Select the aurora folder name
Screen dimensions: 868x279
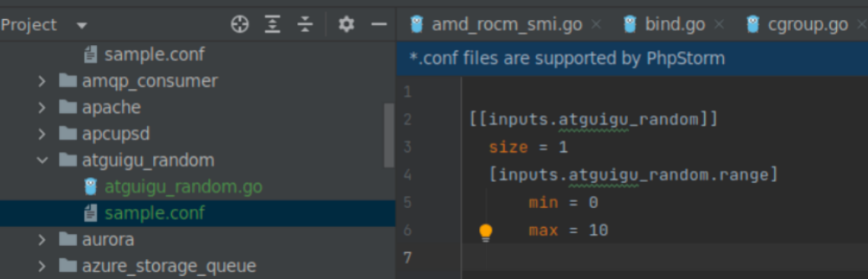[x=108, y=240]
